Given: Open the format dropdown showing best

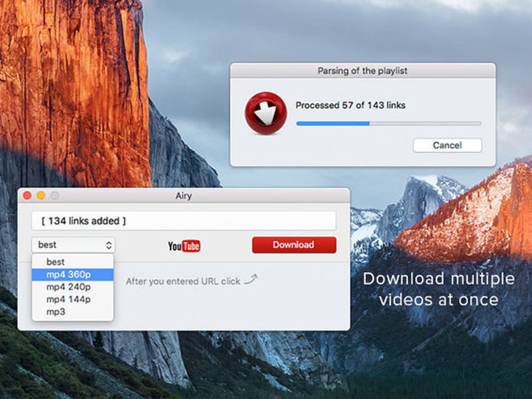Looking at the screenshot, I should click(73, 245).
